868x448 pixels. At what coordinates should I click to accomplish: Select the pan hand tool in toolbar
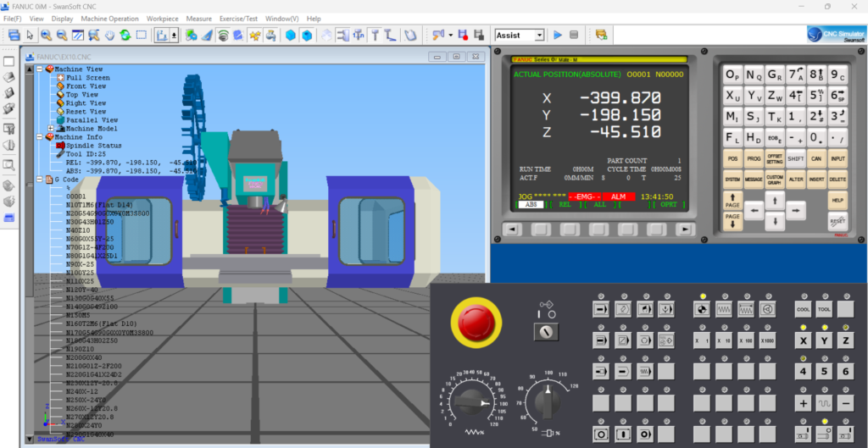108,35
